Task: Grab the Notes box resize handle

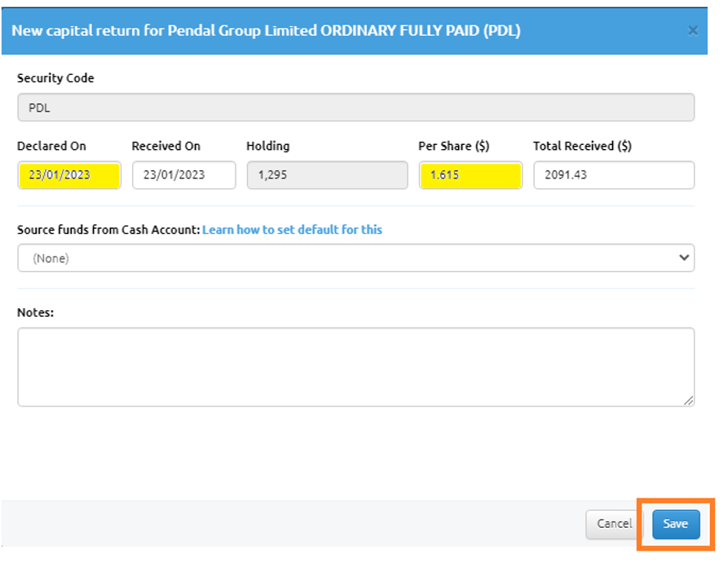Action: 689,400
